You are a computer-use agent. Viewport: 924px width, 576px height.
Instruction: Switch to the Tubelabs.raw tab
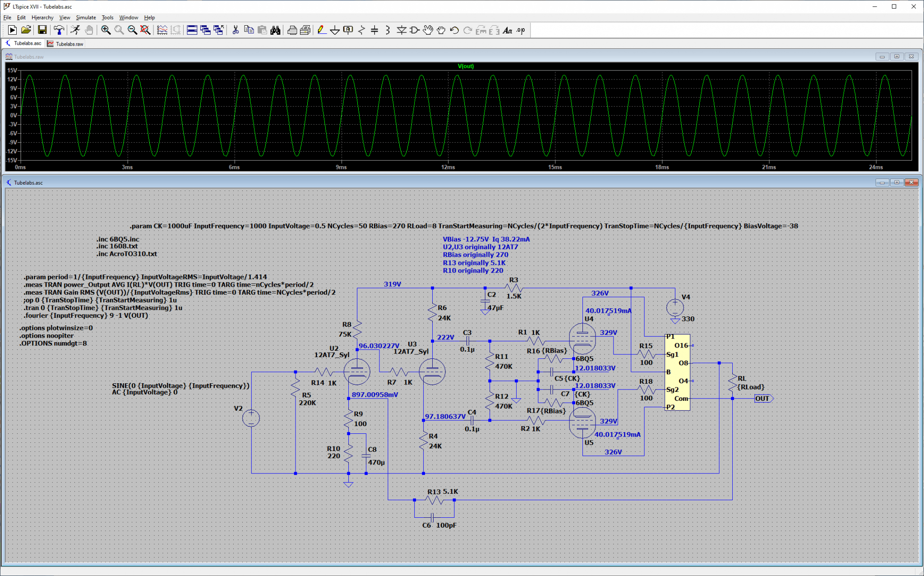pyautogui.click(x=65, y=44)
